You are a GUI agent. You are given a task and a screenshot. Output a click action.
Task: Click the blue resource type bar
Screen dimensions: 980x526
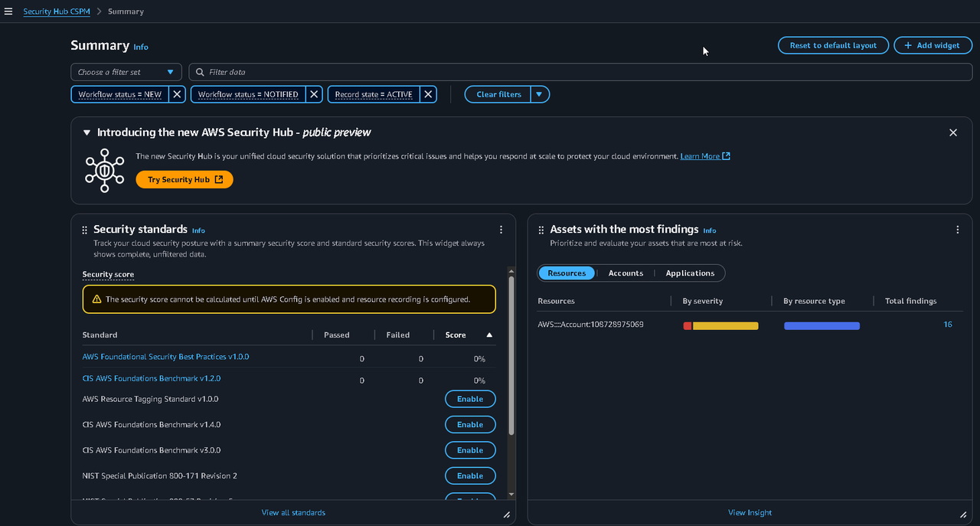[x=822, y=326]
